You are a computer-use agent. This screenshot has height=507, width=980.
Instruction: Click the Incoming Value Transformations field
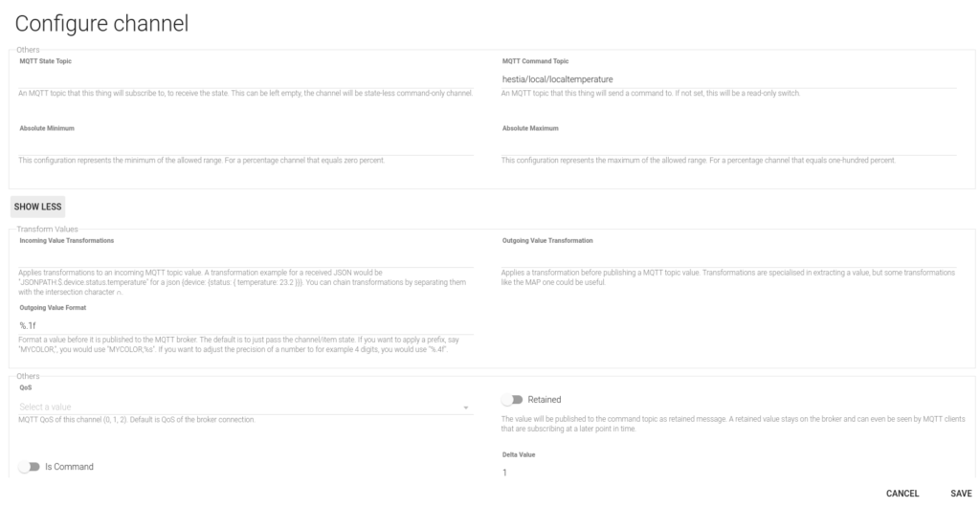(x=246, y=258)
